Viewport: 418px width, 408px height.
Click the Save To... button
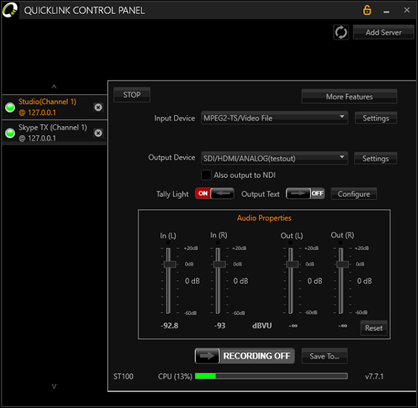point(324,356)
